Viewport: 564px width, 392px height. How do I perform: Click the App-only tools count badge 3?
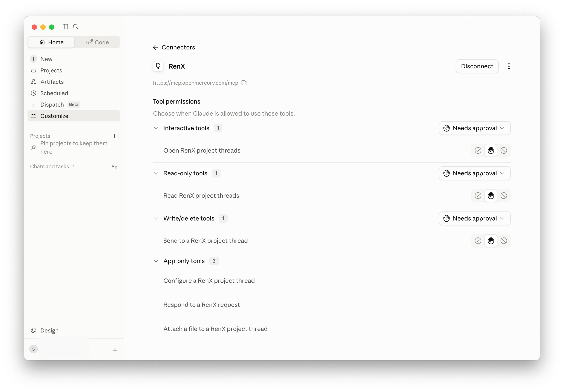tap(214, 261)
